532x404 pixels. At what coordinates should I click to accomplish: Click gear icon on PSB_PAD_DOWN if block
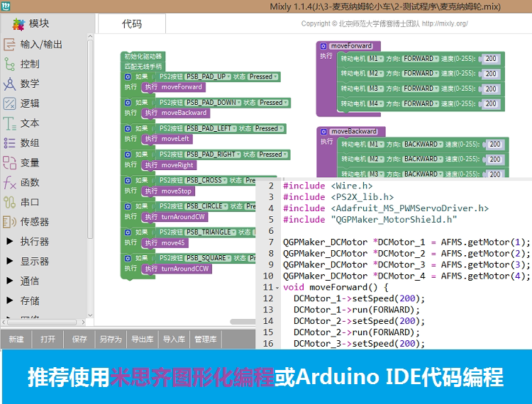coord(128,103)
